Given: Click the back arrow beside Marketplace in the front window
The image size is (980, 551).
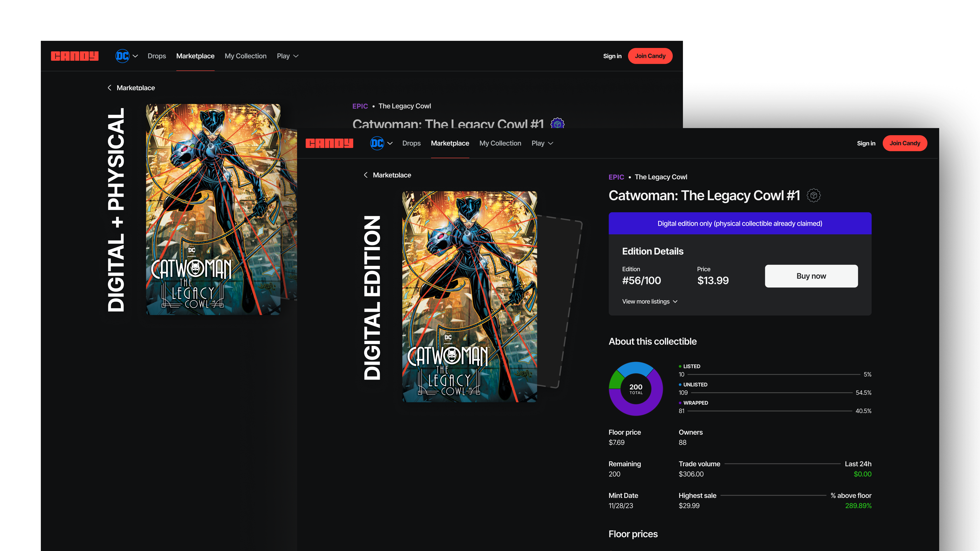Looking at the screenshot, I should click(366, 175).
